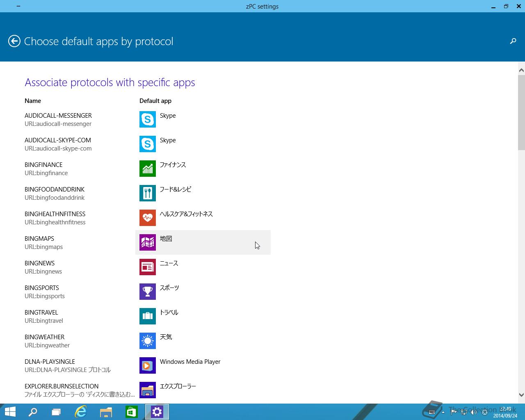This screenshot has height=420, width=525.
Task: Select the Sports trophy icon for BINGSPORTS
Action: [x=148, y=292]
